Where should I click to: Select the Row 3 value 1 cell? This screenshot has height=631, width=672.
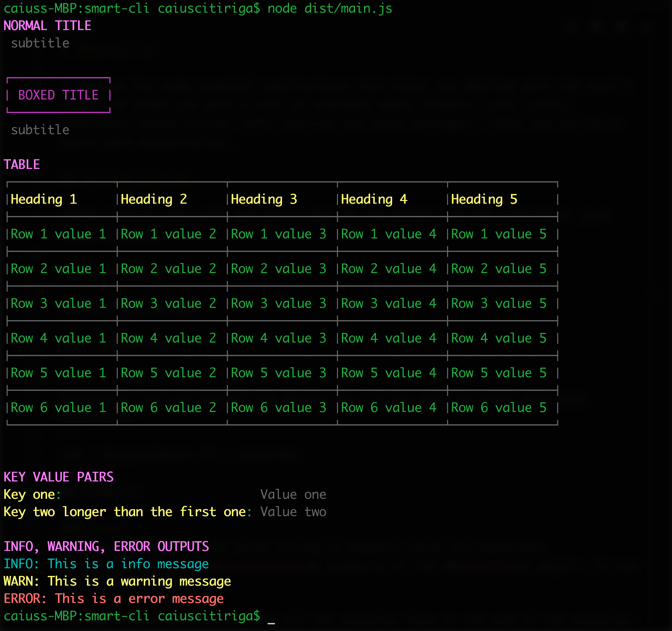tap(58, 304)
